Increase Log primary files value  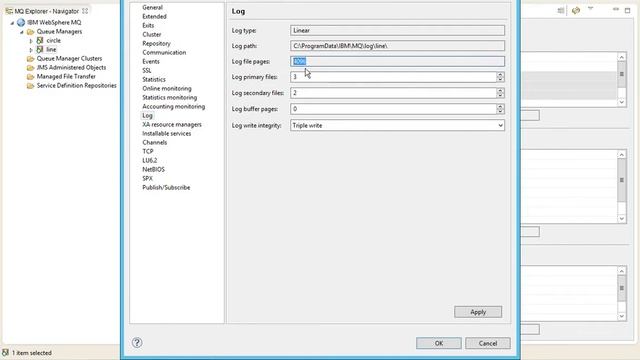click(500, 75)
